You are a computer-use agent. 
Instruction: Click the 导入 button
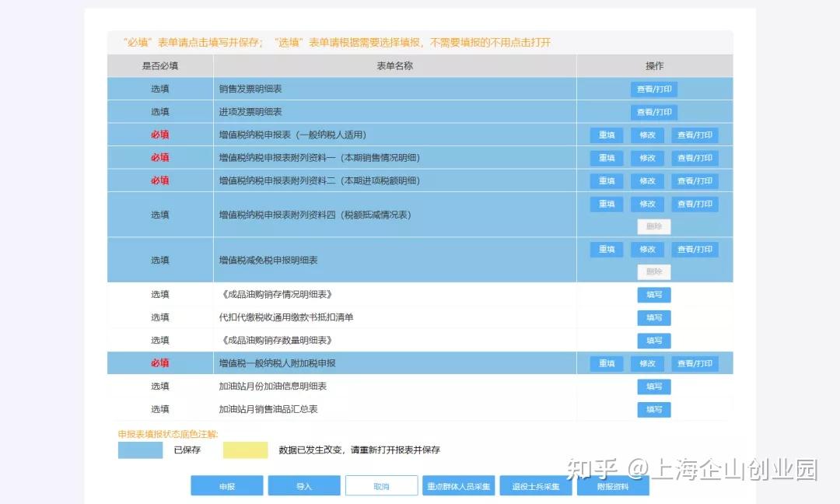pyautogui.click(x=304, y=485)
